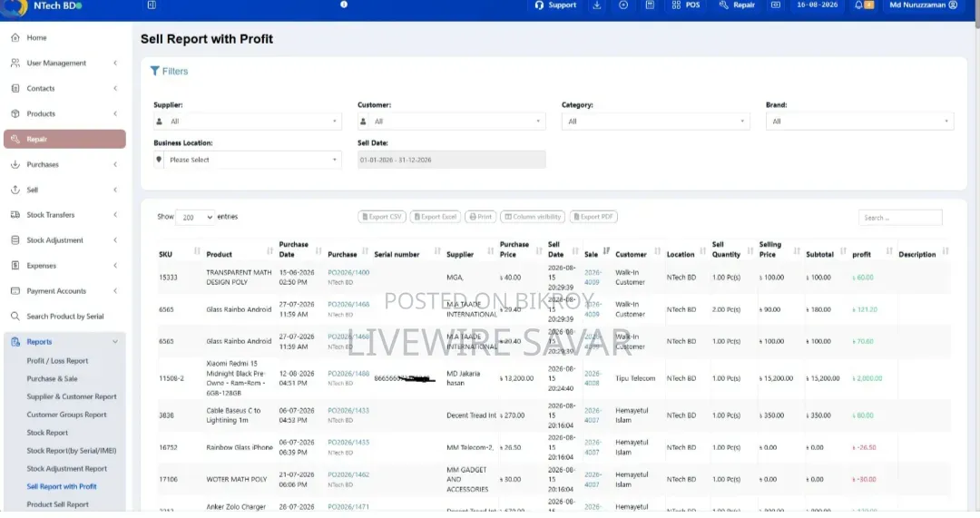Open the Repair tool in top bar
This screenshot has width=980, height=518.
[737, 5]
